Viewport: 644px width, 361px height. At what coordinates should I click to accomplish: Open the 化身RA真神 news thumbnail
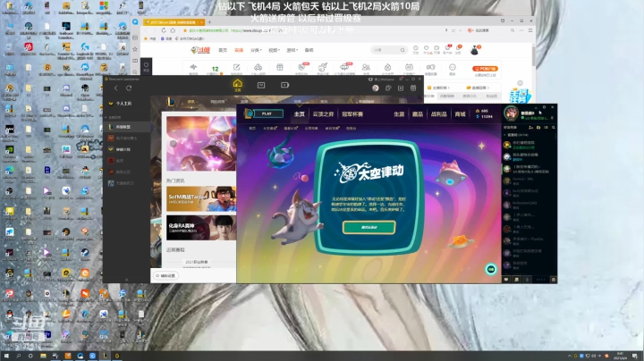(x=201, y=228)
